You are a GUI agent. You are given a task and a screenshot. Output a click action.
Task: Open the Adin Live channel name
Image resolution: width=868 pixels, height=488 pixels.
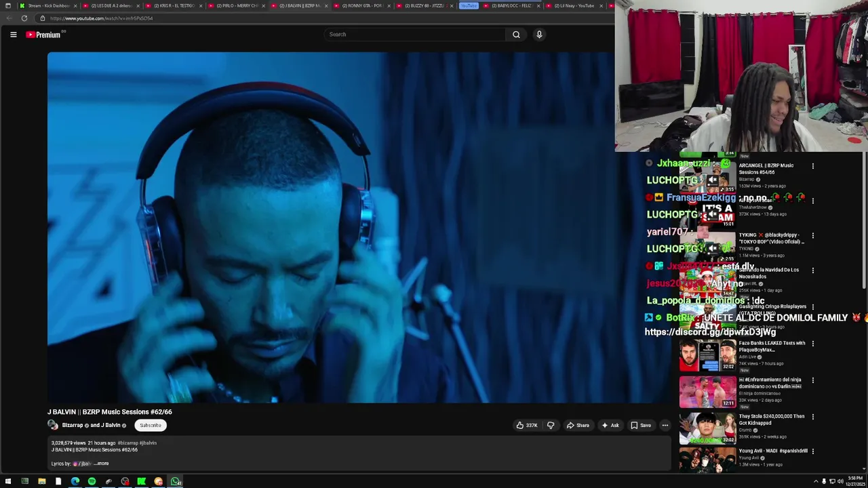[x=747, y=357]
